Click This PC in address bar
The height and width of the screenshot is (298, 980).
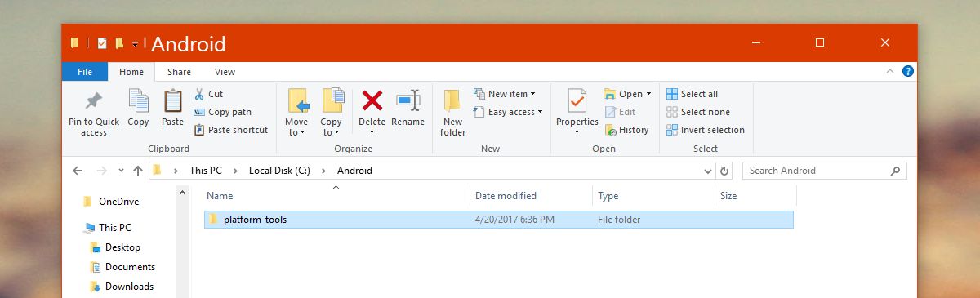(x=205, y=171)
